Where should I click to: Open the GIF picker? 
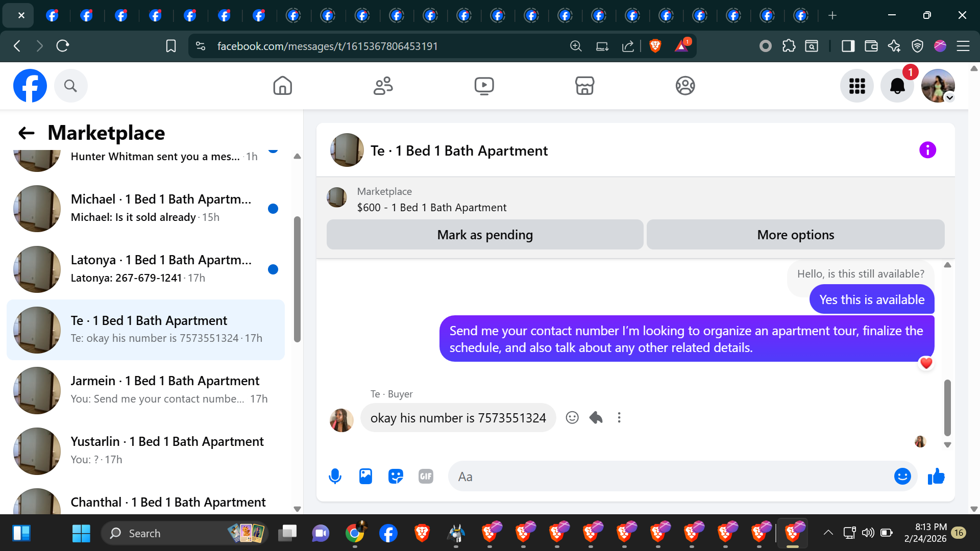426,477
